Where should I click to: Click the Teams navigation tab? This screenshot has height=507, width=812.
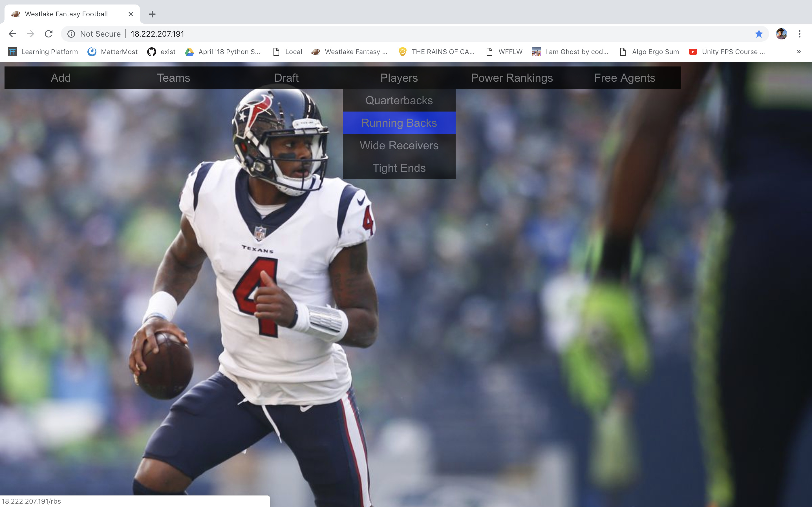coord(173,77)
